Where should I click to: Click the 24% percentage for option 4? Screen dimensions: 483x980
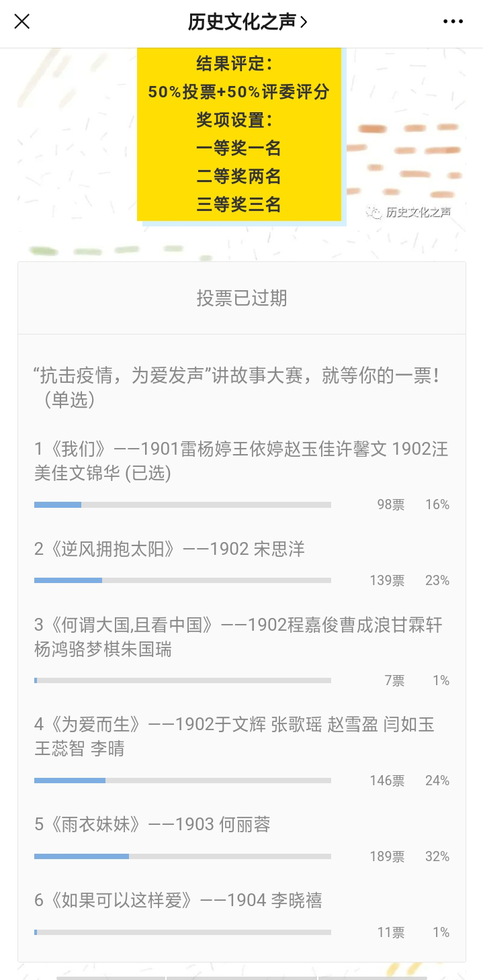(437, 781)
